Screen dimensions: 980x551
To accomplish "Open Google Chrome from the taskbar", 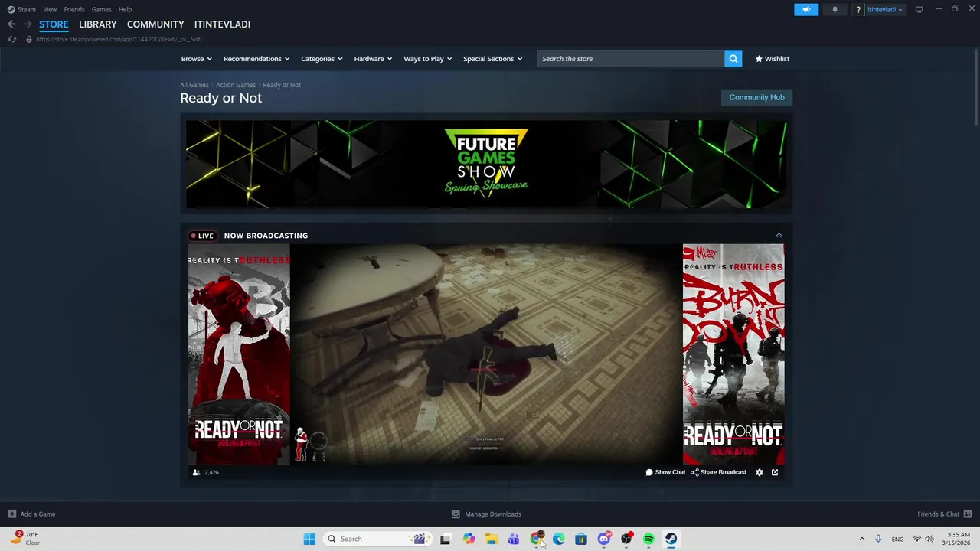I will point(536,539).
